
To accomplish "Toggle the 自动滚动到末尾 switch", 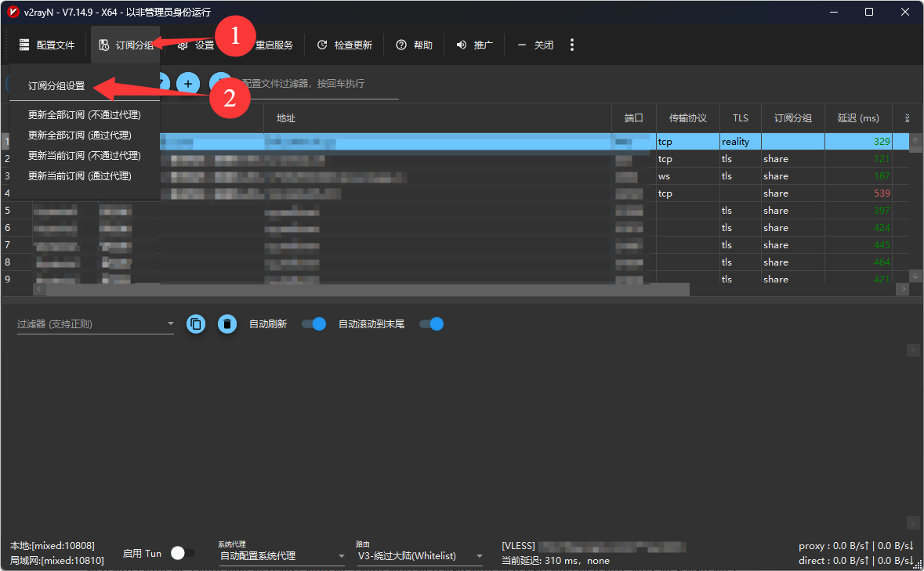I will point(432,323).
